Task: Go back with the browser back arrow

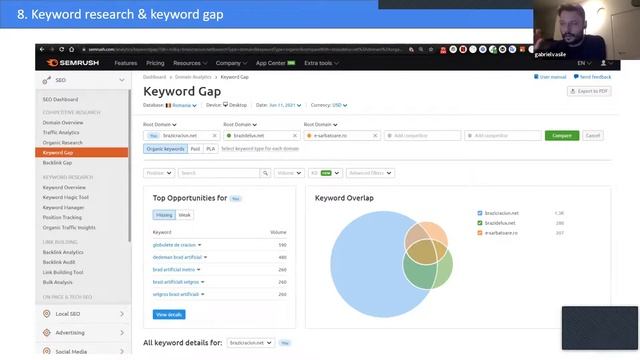Action: click(x=42, y=49)
